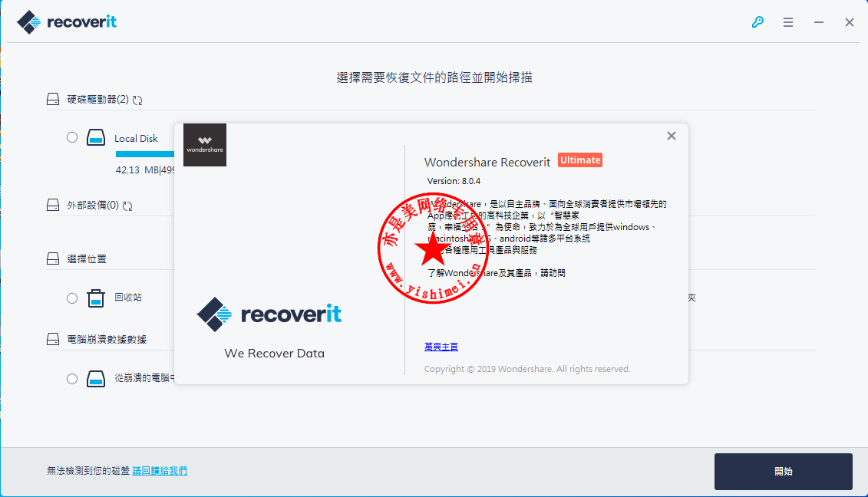The height and width of the screenshot is (497, 868).
Task: Click the We Recover Data tagline
Action: 274,353
